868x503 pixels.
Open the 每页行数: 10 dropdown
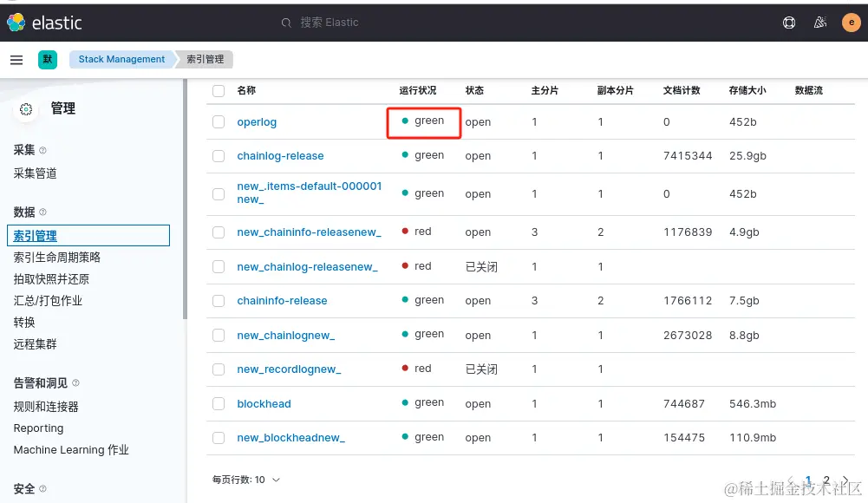click(x=245, y=480)
